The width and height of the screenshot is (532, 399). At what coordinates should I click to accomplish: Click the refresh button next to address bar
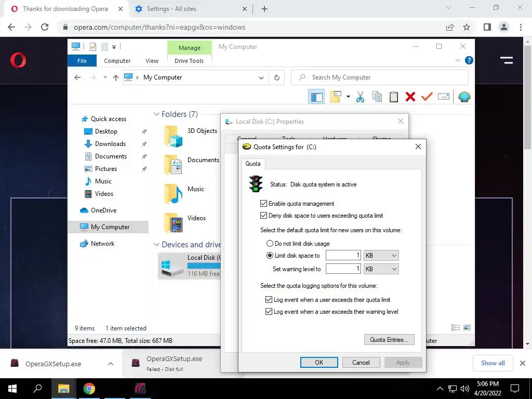pyautogui.click(x=277, y=78)
